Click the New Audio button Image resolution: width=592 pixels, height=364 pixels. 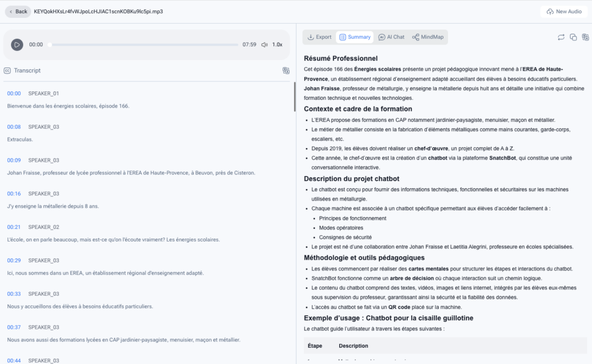click(564, 11)
